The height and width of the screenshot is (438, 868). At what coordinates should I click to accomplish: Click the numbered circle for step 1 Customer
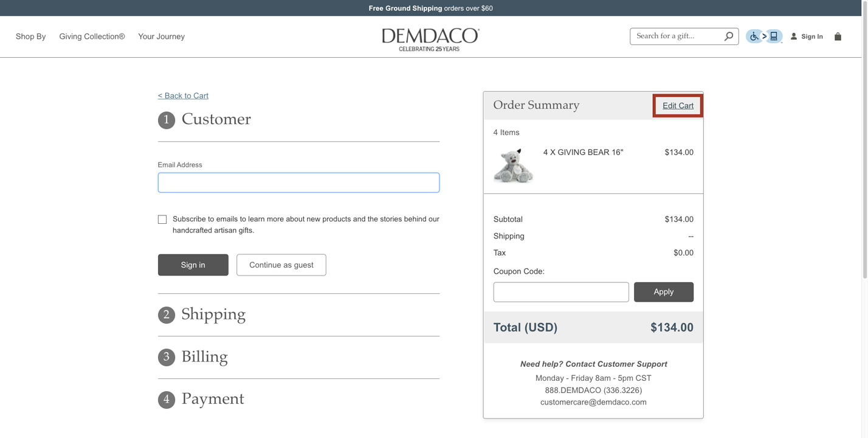pos(166,120)
